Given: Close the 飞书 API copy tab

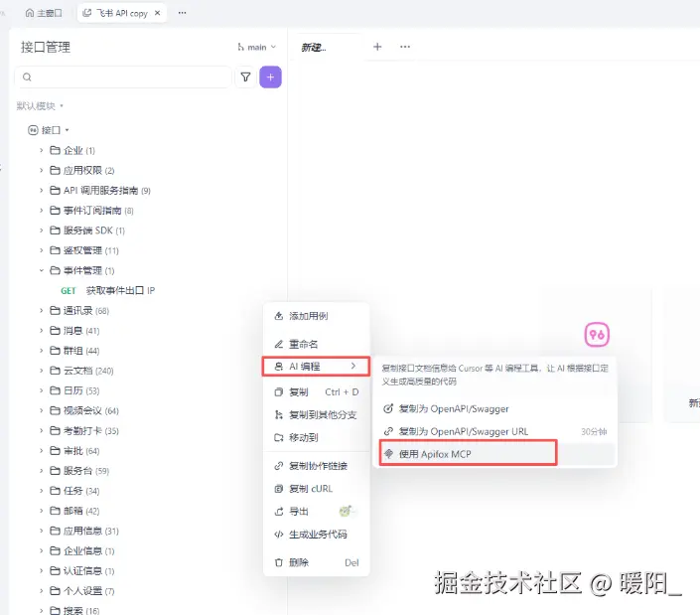Looking at the screenshot, I should pyautogui.click(x=157, y=13).
